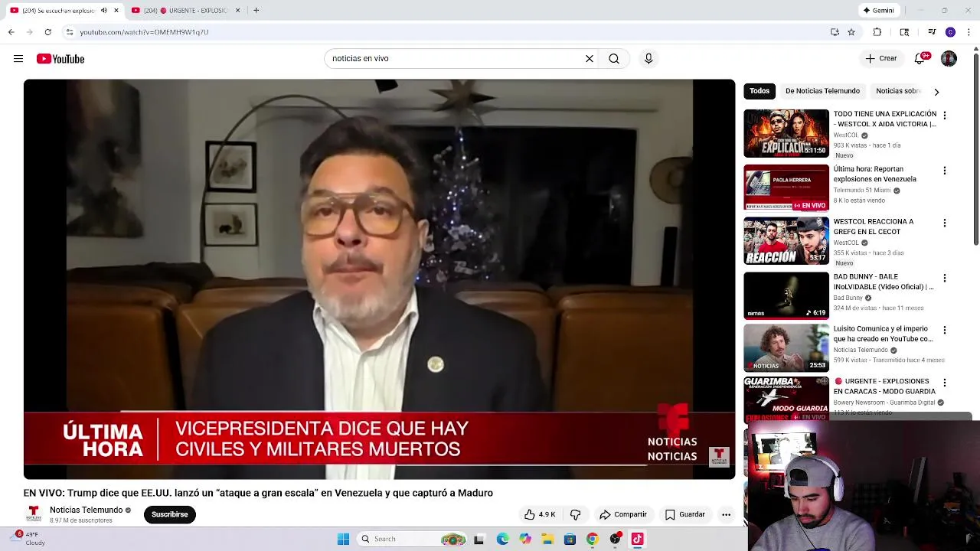
Task: Open TODO TIENE UNA EXPLICACIÓN thumbnail
Action: pos(786,133)
